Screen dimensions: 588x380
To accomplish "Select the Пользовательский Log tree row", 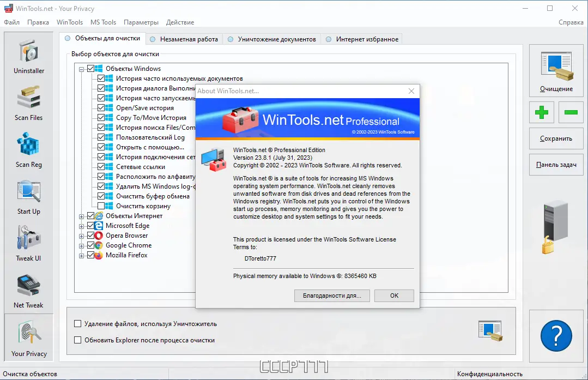I will click(150, 137).
